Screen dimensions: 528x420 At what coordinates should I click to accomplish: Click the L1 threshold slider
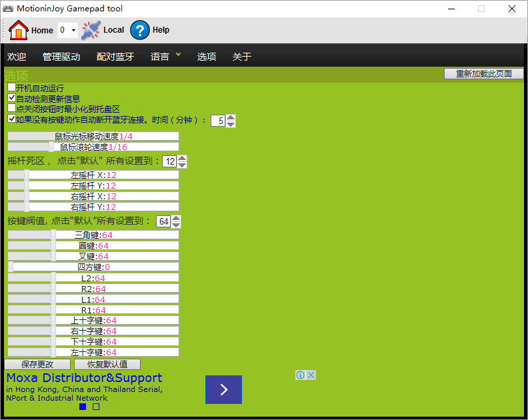pyautogui.click(x=93, y=299)
